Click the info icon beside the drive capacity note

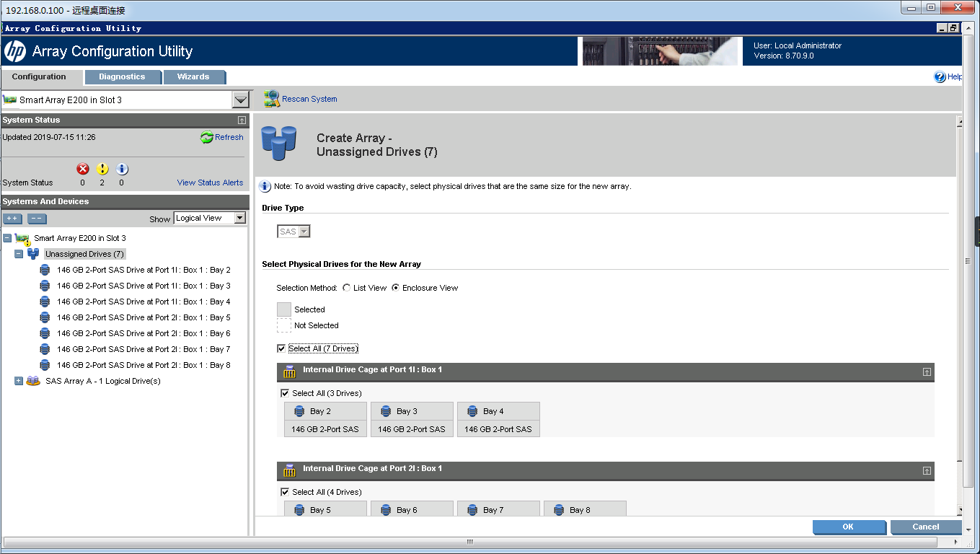265,186
